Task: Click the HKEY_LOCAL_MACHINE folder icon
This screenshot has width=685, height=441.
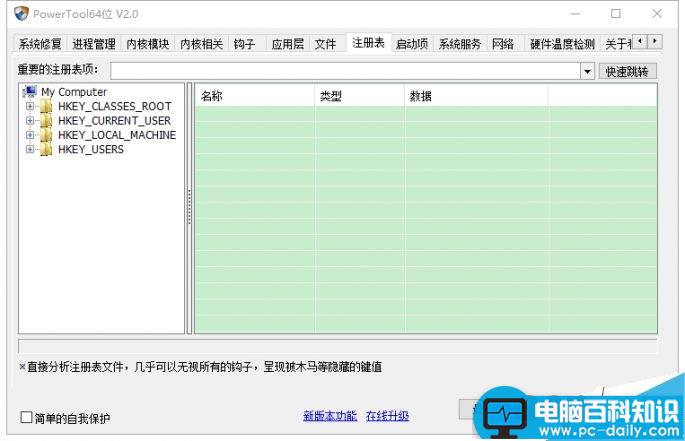Action: 46,135
